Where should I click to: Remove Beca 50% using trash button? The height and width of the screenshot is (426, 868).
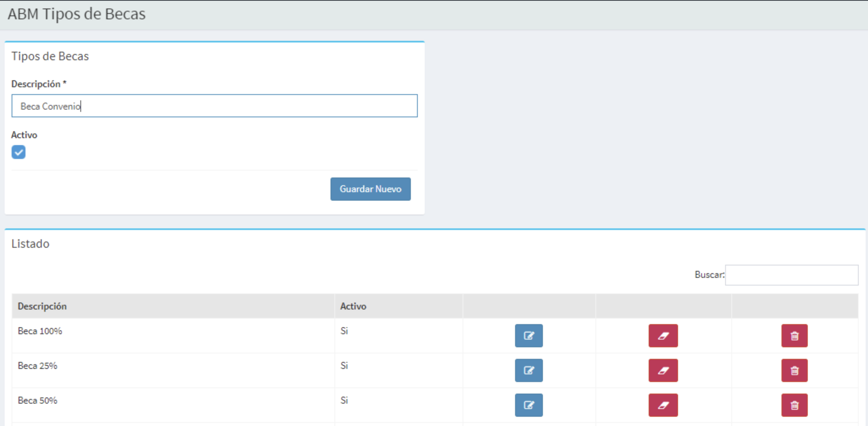[794, 405]
